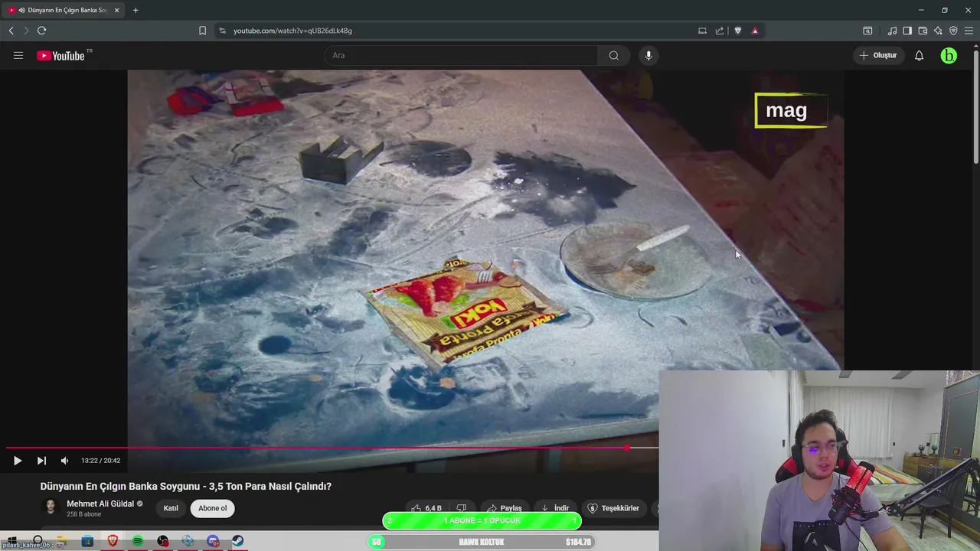This screenshot has width=980, height=551.
Task: Click the Oluştur create button
Action: pyautogui.click(x=877, y=55)
